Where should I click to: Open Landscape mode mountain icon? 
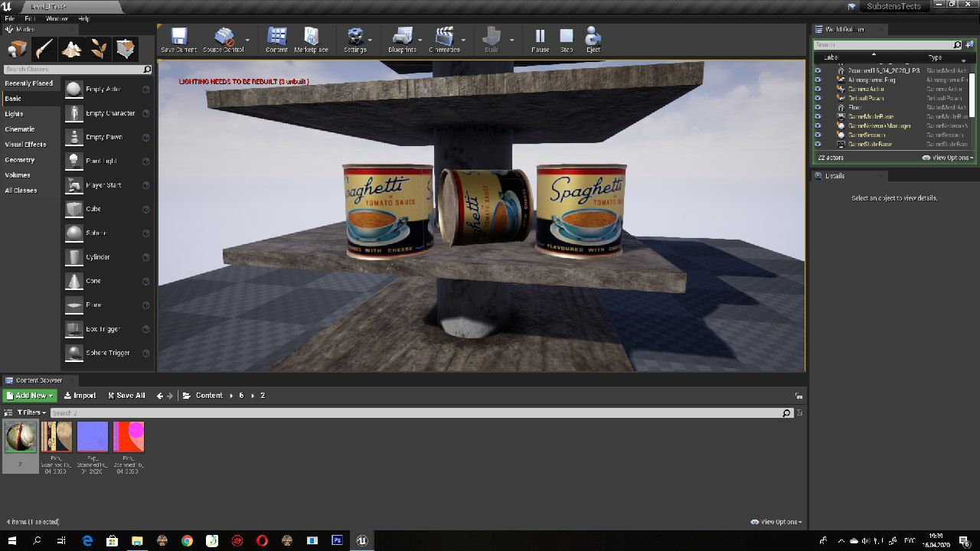[x=72, y=49]
